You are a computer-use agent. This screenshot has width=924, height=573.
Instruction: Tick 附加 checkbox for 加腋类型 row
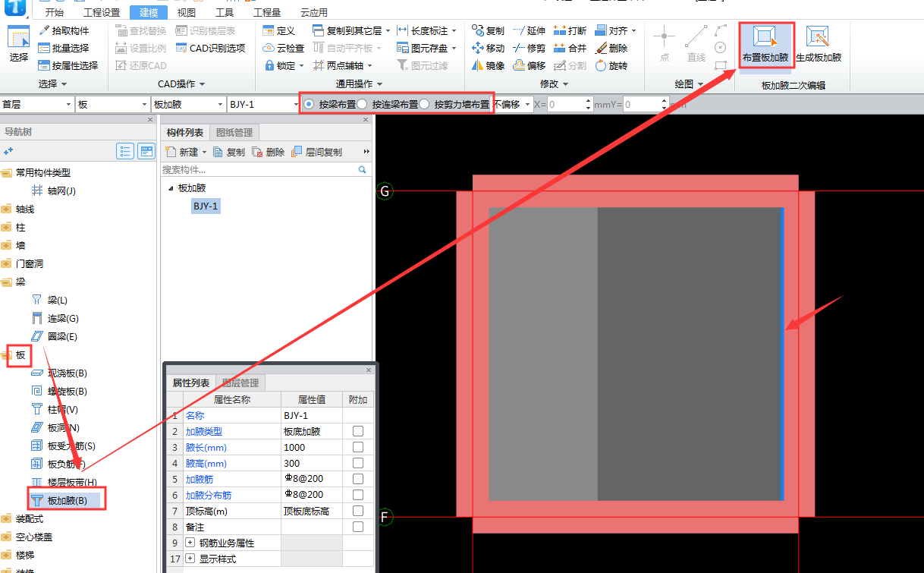pos(358,431)
